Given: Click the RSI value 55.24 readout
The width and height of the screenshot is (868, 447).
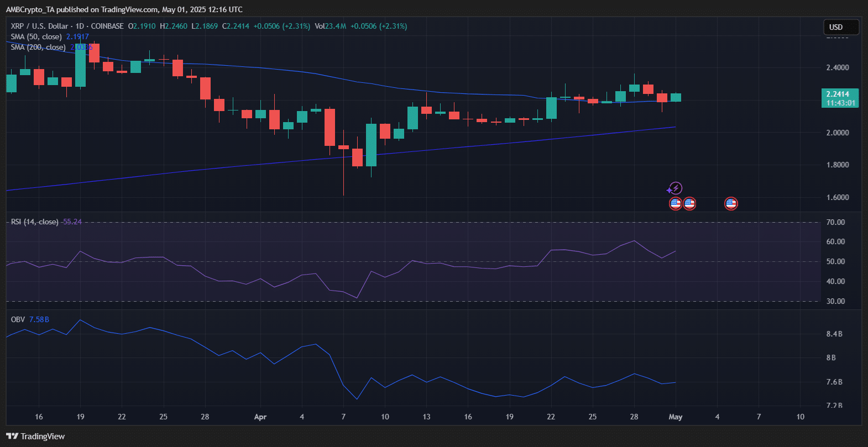Looking at the screenshot, I should 72,222.
